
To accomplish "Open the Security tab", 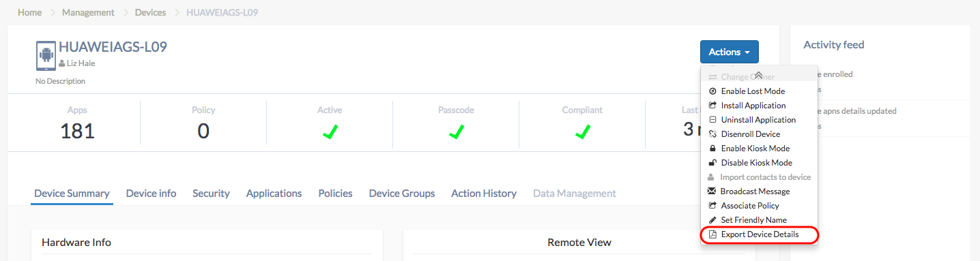I will [211, 194].
